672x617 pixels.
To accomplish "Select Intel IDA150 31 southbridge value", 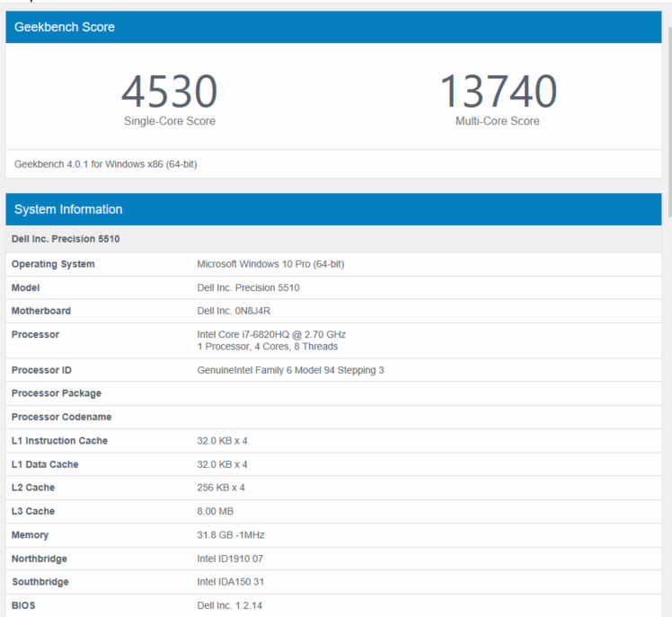I will point(231,582).
